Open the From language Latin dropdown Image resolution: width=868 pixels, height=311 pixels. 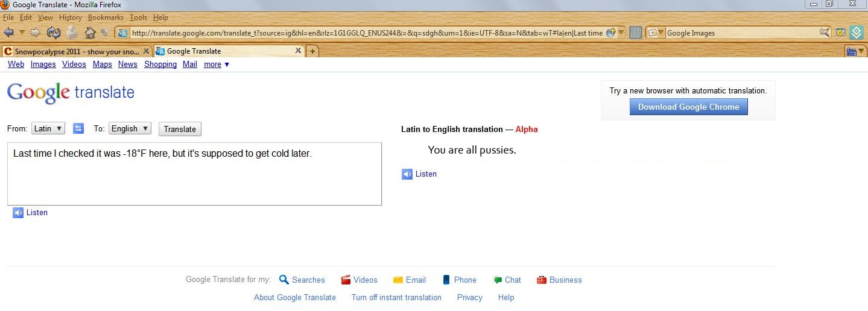[48, 128]
